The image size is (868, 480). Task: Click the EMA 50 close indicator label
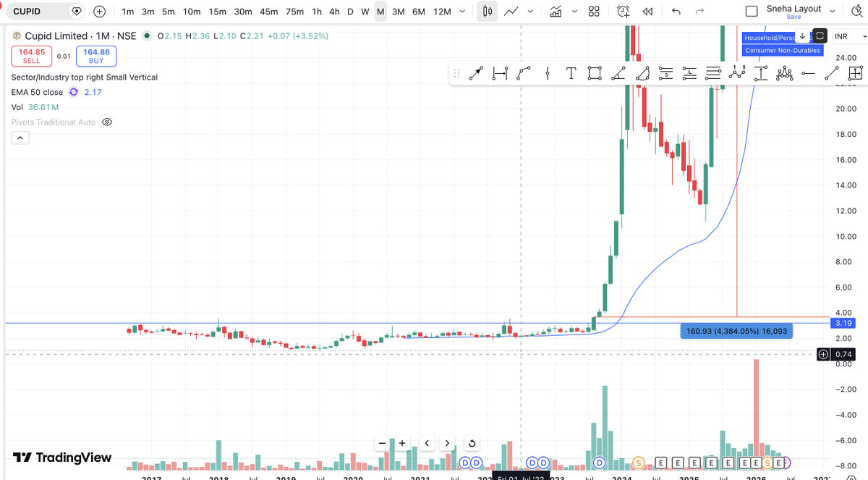37,92
